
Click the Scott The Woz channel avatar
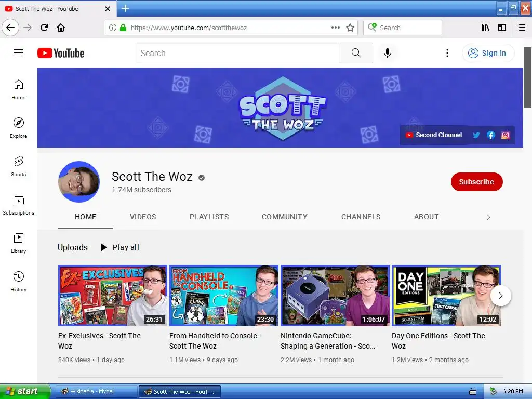coord(79,182)
